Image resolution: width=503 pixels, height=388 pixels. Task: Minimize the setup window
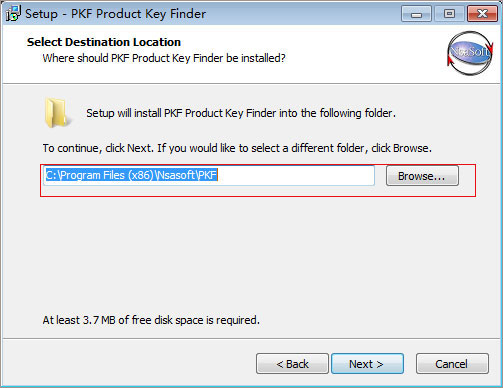[x=416, y=14]
